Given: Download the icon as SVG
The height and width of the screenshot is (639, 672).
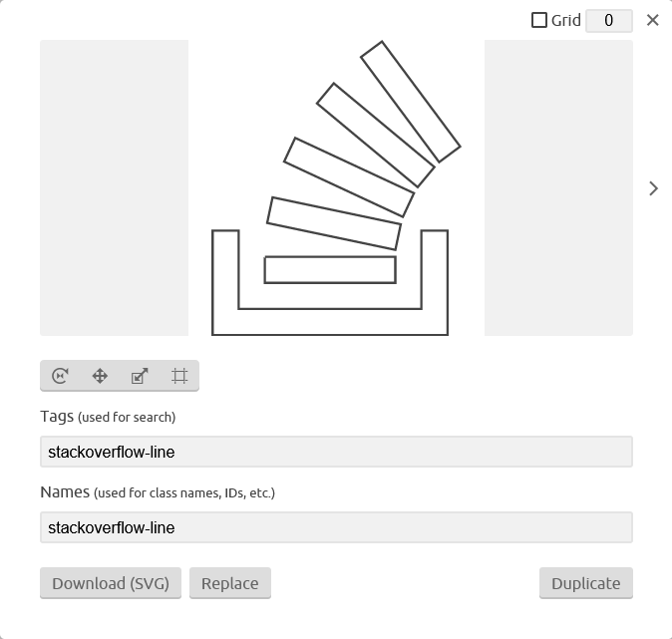Looking at the screenshot, I should pos(111,583).
